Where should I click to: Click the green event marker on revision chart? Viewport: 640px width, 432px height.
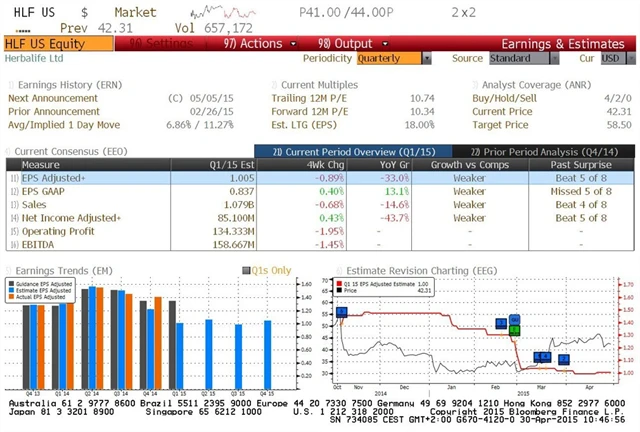(x=515, y=329)
